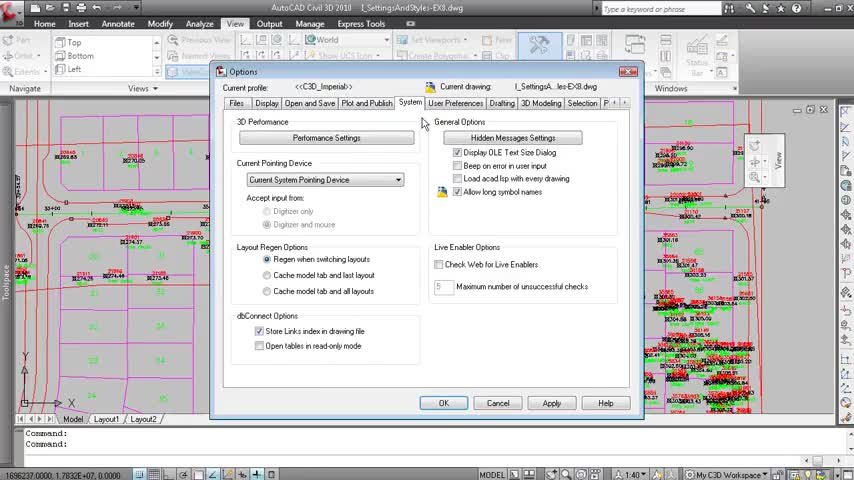Switch to the Layout1 drawing tab
This screenshot has height=480, width=854.
tap(106, 419)
